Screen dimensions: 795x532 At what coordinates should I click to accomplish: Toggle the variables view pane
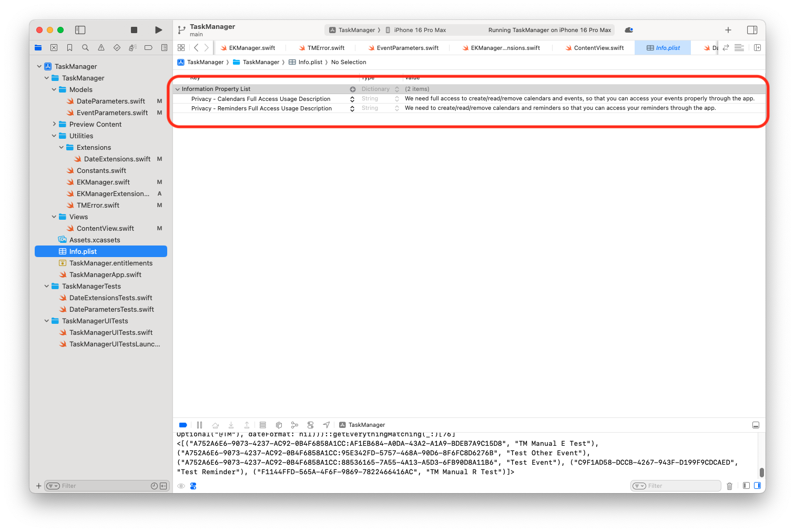[x=746, y=486]
